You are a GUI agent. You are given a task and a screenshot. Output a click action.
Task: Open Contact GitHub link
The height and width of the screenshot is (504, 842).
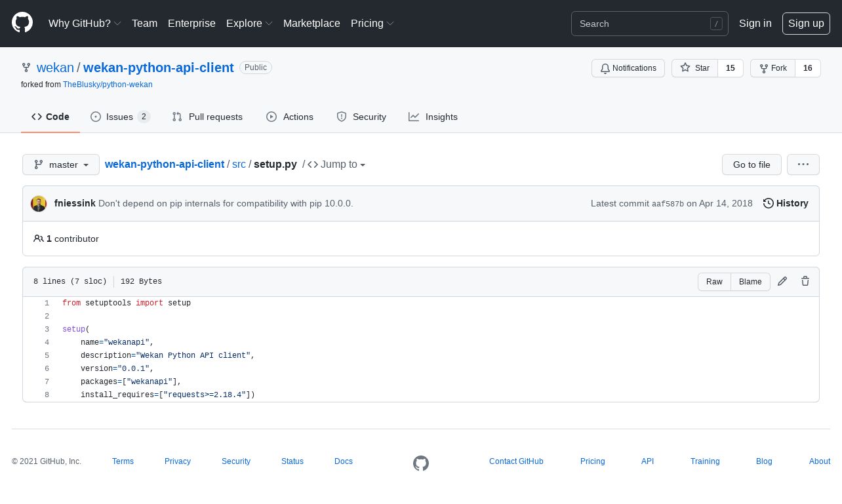(516, 461)
